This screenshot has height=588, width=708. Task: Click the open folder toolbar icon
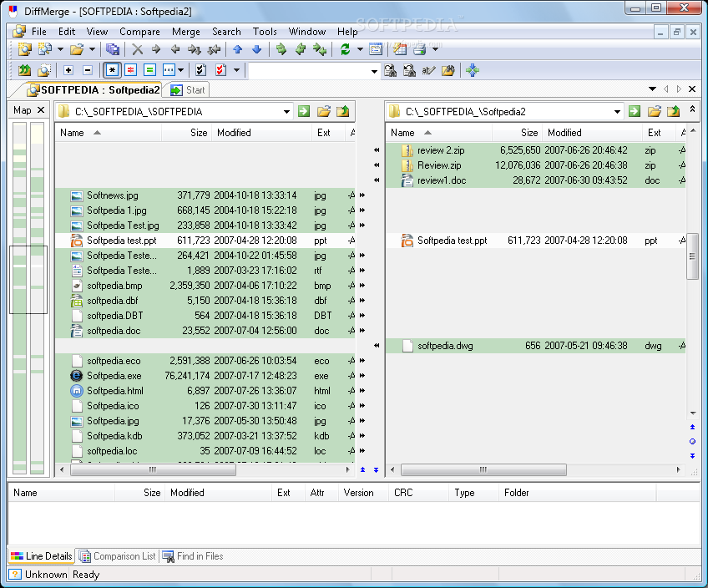pyautogui.click(x=77, y=49)
